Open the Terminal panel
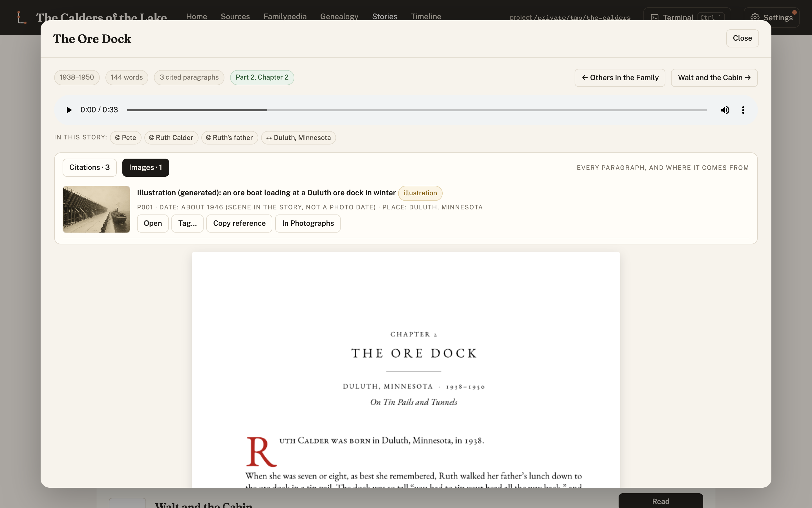The image size is (812, 508). (x=687, y=17)
